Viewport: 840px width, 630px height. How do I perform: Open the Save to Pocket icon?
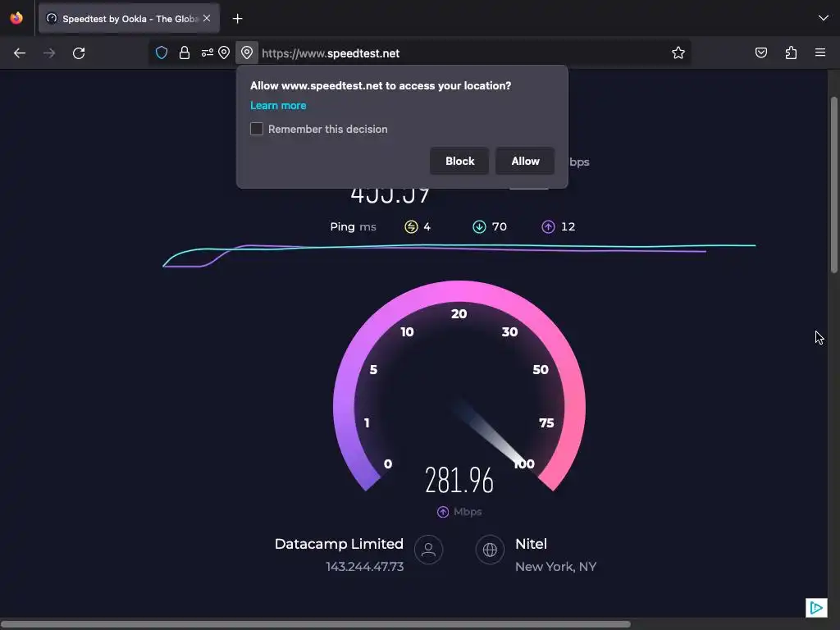[761, 52]
